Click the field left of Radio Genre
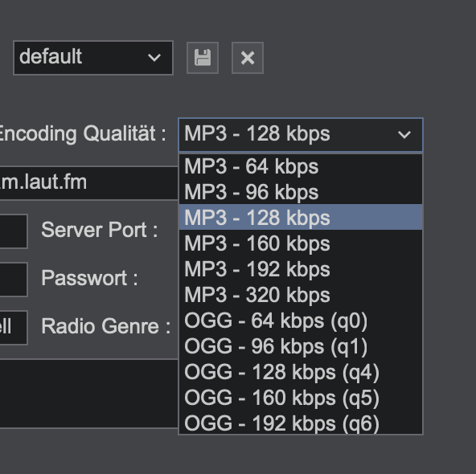This screenshot has height=474, width=476. pos(14,328)
